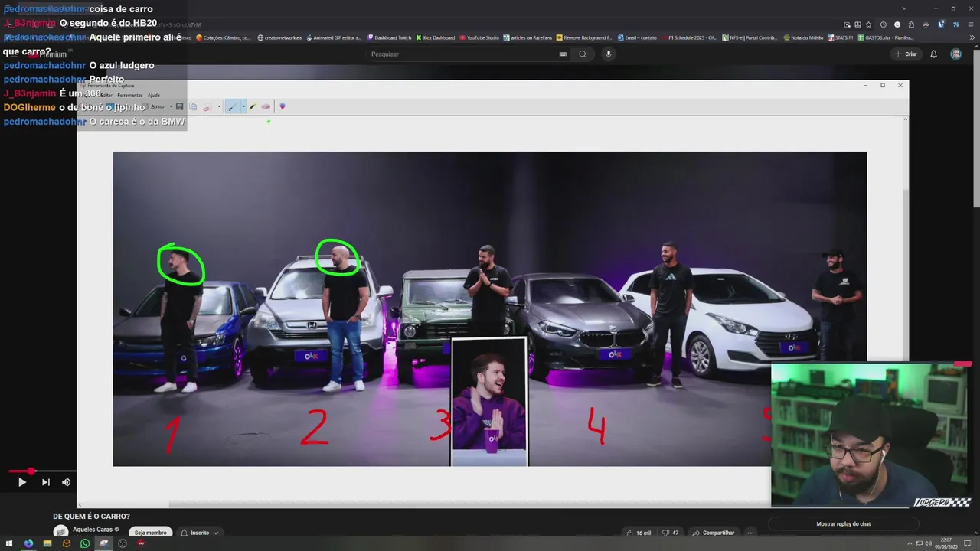Open the YouTube Studio bookmark
Viewport: 980px width, 551px height.
479,37
